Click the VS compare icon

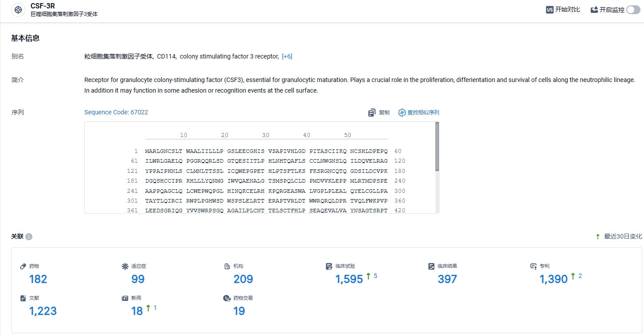click(x=549, y=10)
